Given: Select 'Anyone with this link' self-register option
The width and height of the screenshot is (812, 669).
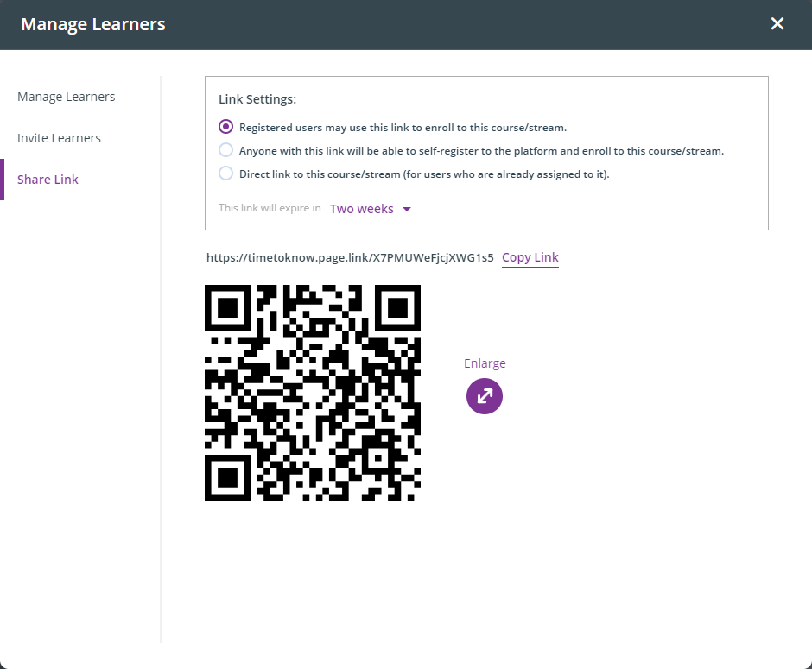Looking at the screenshot, I should pos(225,150).
